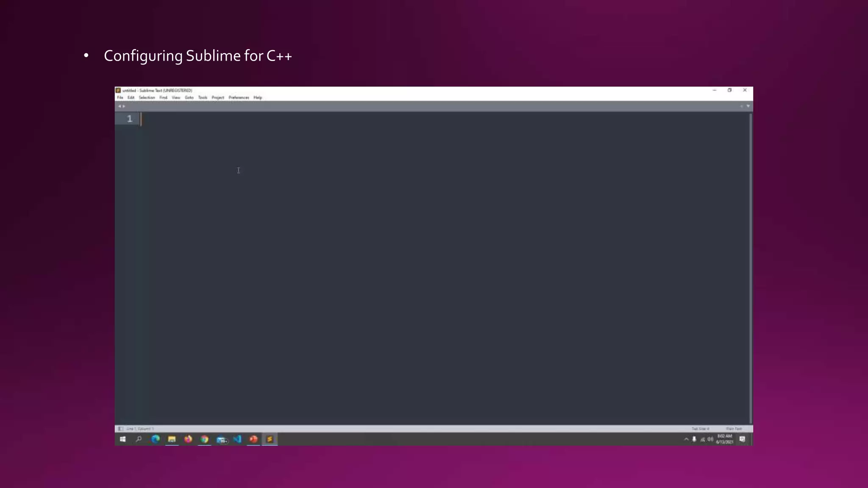Open the Mail app in taskbar
The height and width of the screenshot is (488, 868).
coord(222,440)
